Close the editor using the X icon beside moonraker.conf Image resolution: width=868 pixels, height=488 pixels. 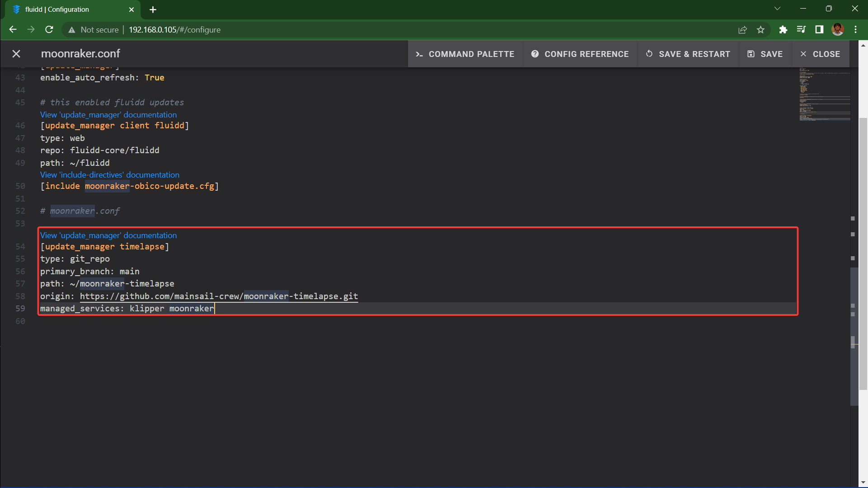pos(16,54)
